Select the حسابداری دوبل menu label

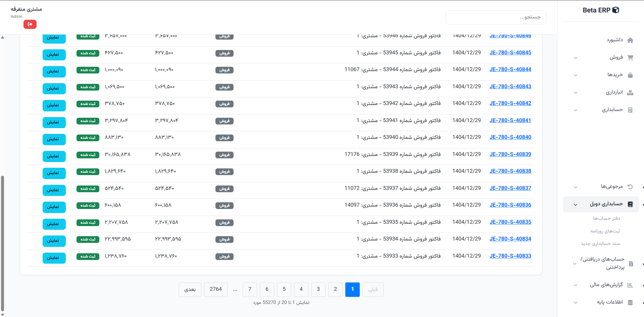point(606,204)
